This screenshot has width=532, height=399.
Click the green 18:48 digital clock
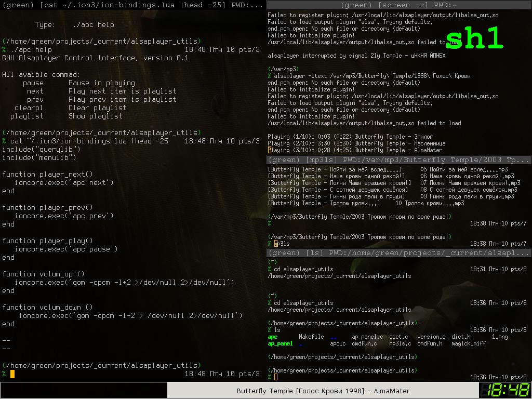point(505,390)
